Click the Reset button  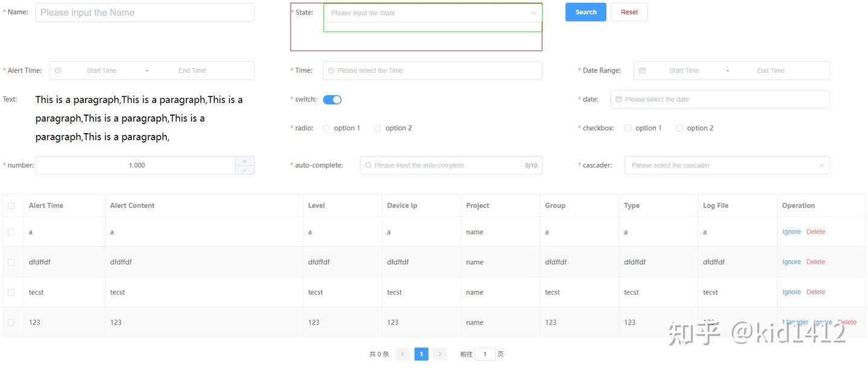[x=629, y=11]
